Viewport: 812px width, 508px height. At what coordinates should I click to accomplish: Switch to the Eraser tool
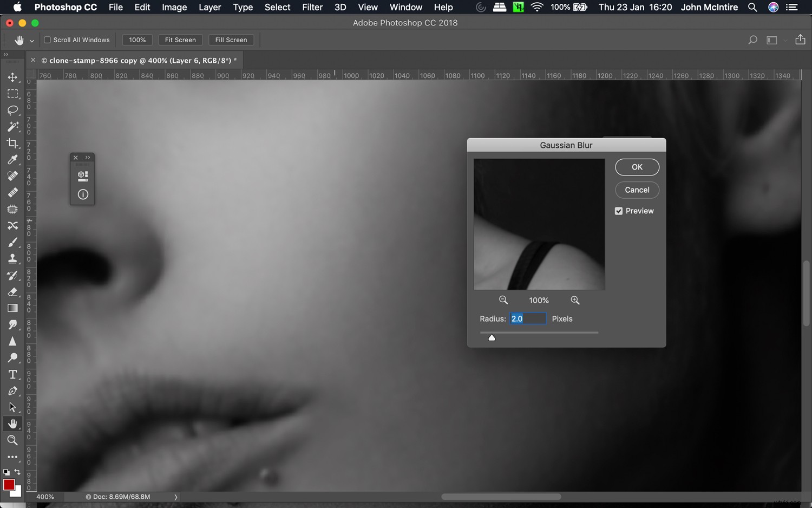pyautogui.click(x=13, y=292)
